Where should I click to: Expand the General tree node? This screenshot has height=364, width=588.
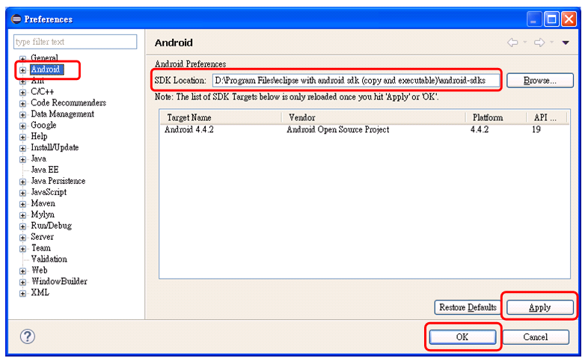(22, 59)
